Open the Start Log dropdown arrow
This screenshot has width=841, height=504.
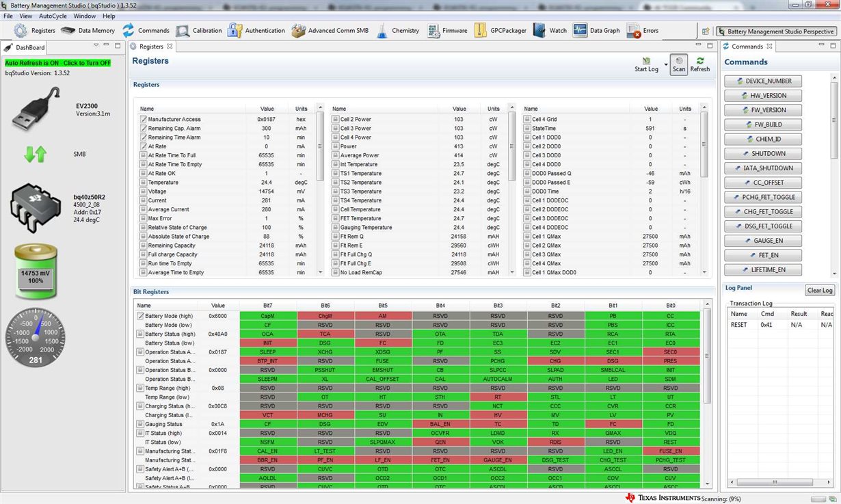click(x=665, y=65)
